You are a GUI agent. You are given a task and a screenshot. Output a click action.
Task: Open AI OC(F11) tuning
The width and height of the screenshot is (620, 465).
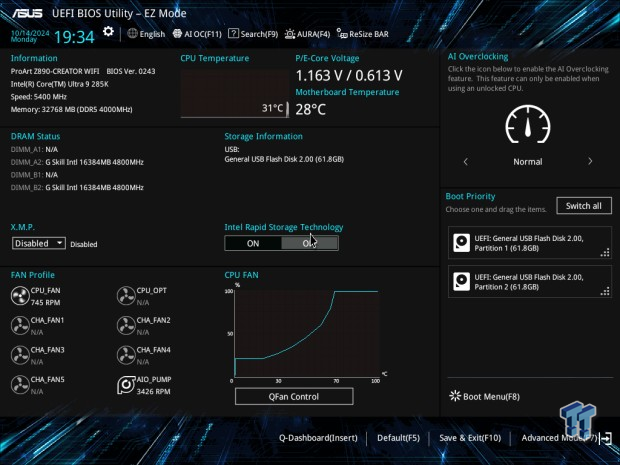click(x=196, y=33)
